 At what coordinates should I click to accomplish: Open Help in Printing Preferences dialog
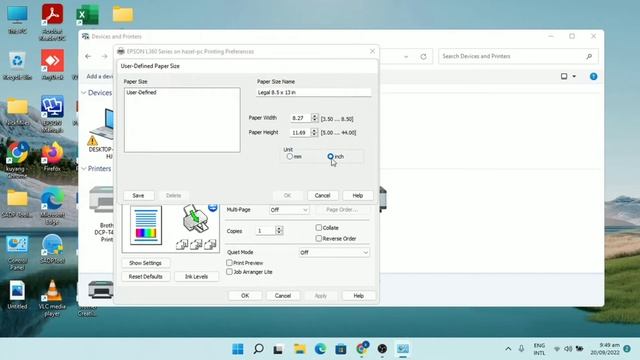coord(358,296)
